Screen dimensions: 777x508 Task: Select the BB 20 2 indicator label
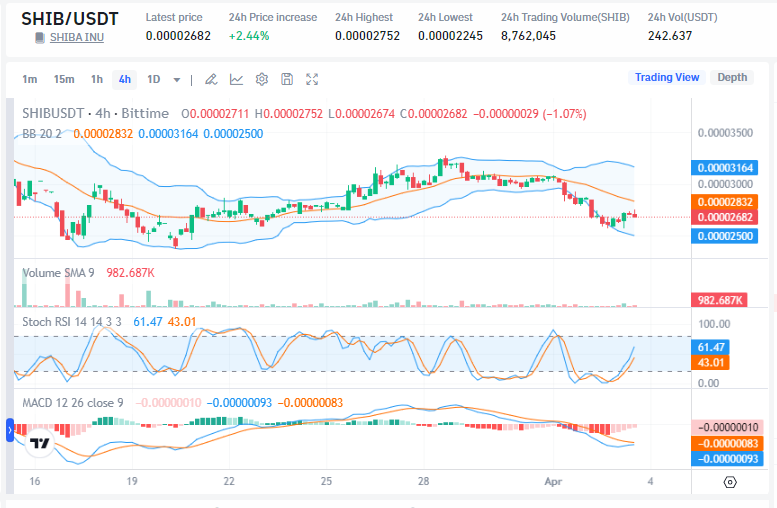[42, 134]
